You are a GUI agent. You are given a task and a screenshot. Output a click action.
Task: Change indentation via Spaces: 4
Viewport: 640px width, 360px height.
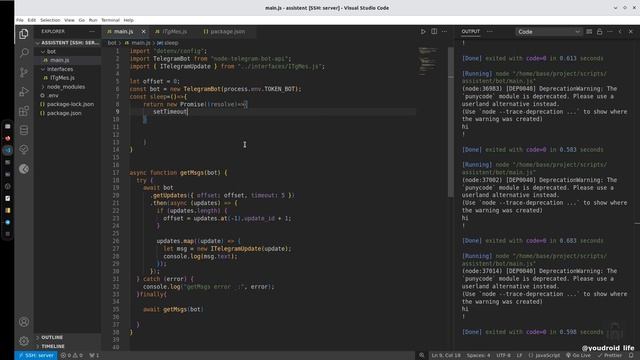click(x=478, y=356)
